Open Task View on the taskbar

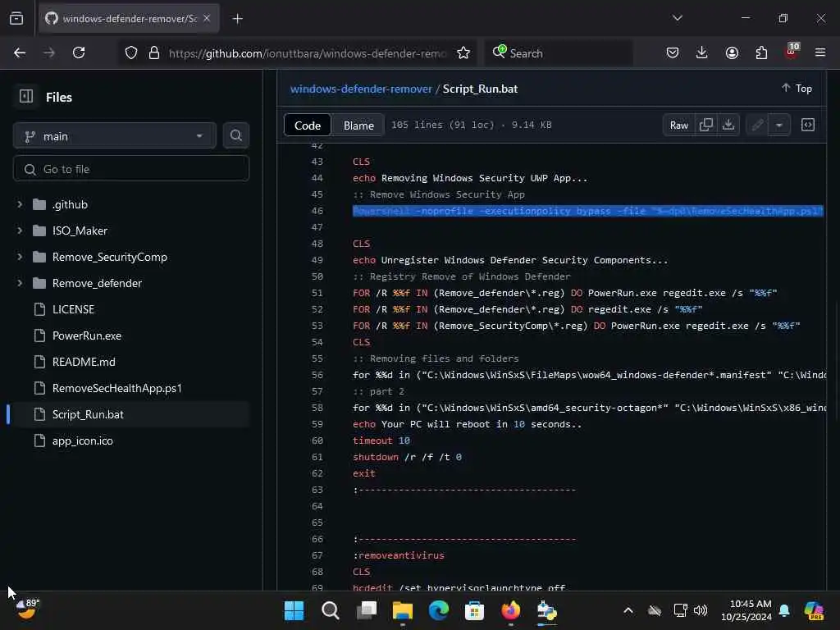coord(367,610)
